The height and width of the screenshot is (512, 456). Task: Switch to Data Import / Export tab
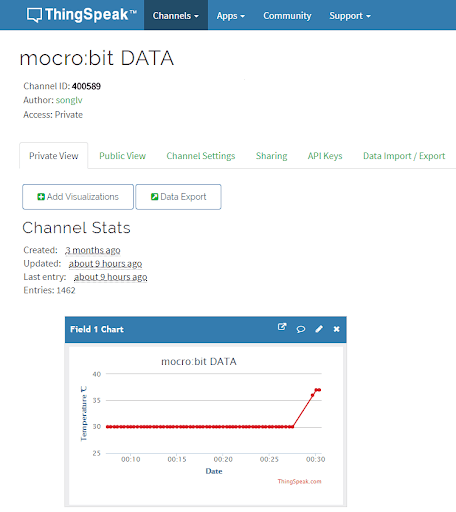pyautogui.click(x=404, y=156)
